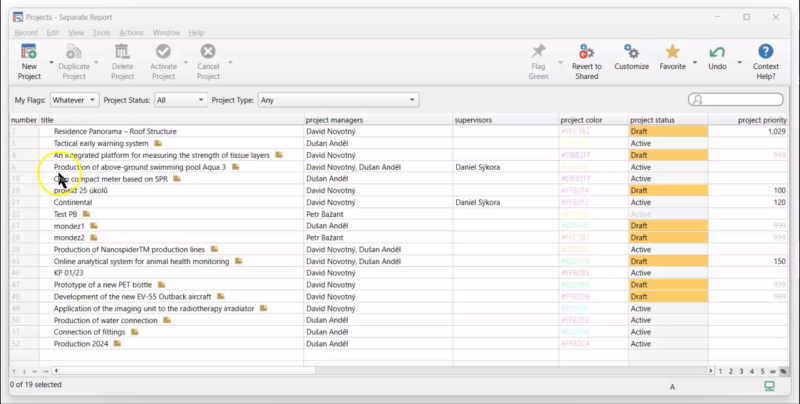Image resolution: width=800 pixels, height=404 pixels.
Task: Open the Customize gear icon
Action: point(631,52)
